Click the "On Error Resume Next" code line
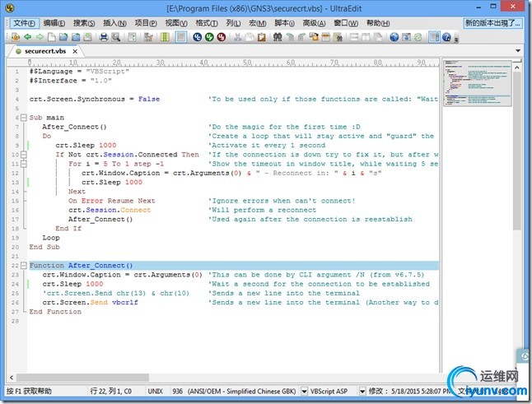532x404 pixels. point(112,201)
